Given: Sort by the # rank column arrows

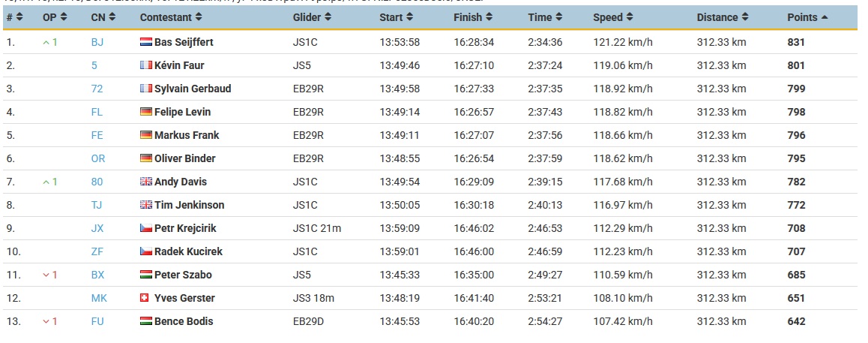Looking at the screenshot, I should coord(20,17).
